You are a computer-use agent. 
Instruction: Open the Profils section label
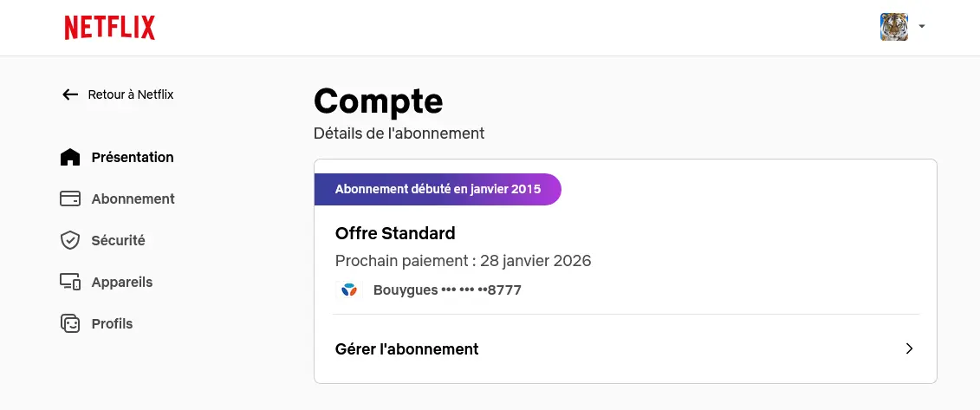coord(112,323)
